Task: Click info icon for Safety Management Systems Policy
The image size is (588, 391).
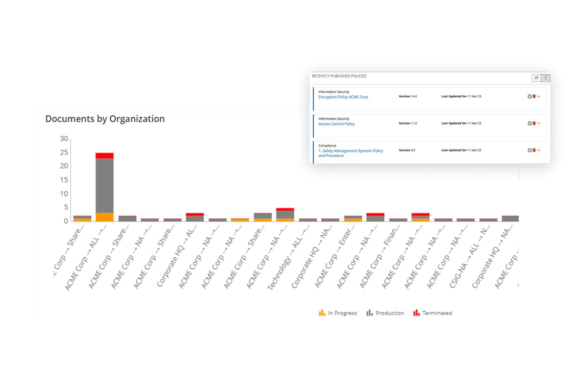Action: (530, 150)
